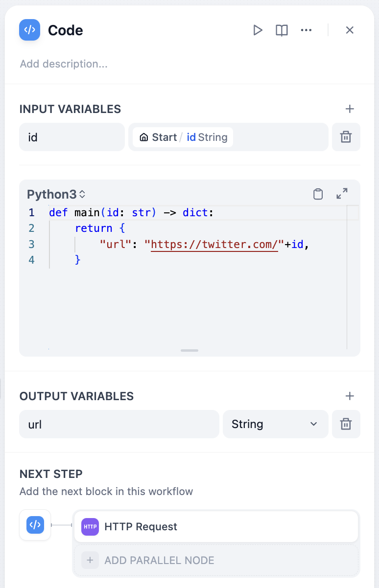Screen dimensions: 379x588
Task: Edit the url output variable name
Action: coord(118,424)
